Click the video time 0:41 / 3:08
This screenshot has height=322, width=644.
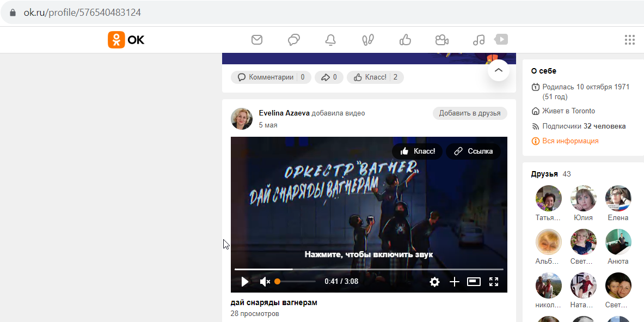coord(341,282)
